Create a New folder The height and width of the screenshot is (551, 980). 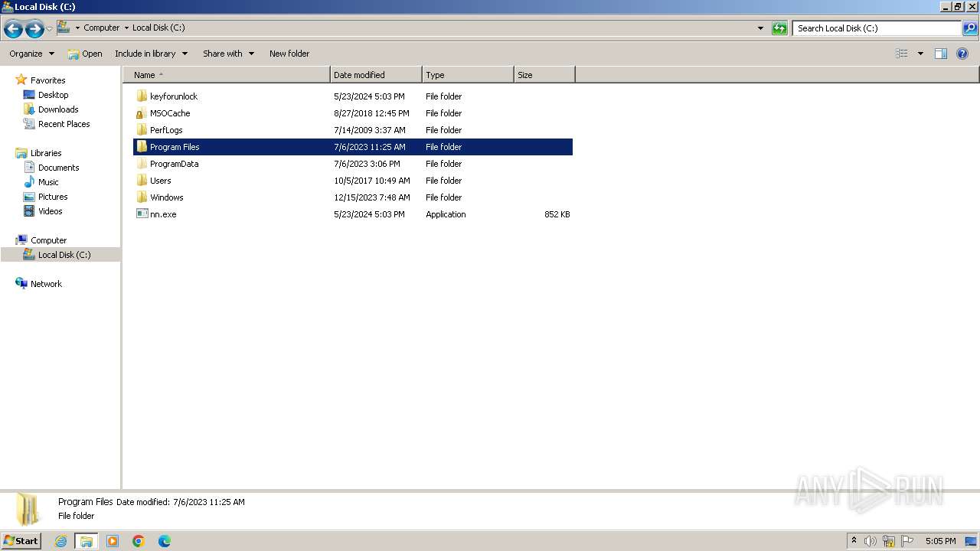[289, 54]
